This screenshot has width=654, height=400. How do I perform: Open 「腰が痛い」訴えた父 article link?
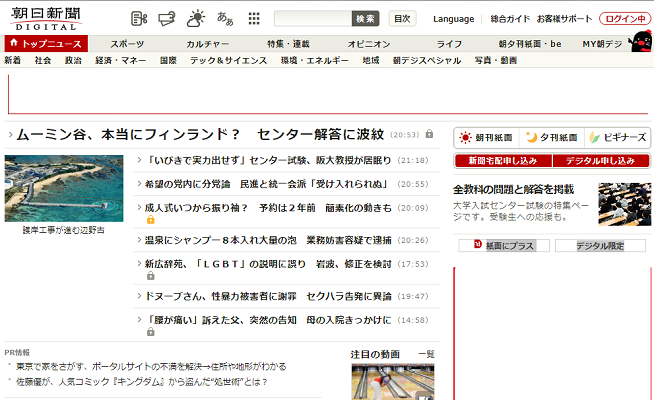pyautogui.click(x=268, y=320)
